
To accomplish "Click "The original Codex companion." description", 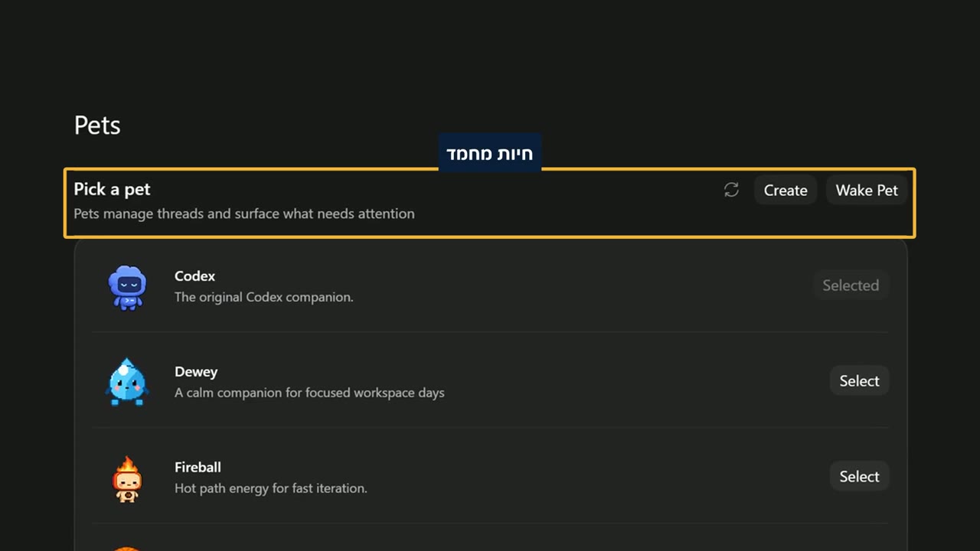I will (x=264, y=297).
